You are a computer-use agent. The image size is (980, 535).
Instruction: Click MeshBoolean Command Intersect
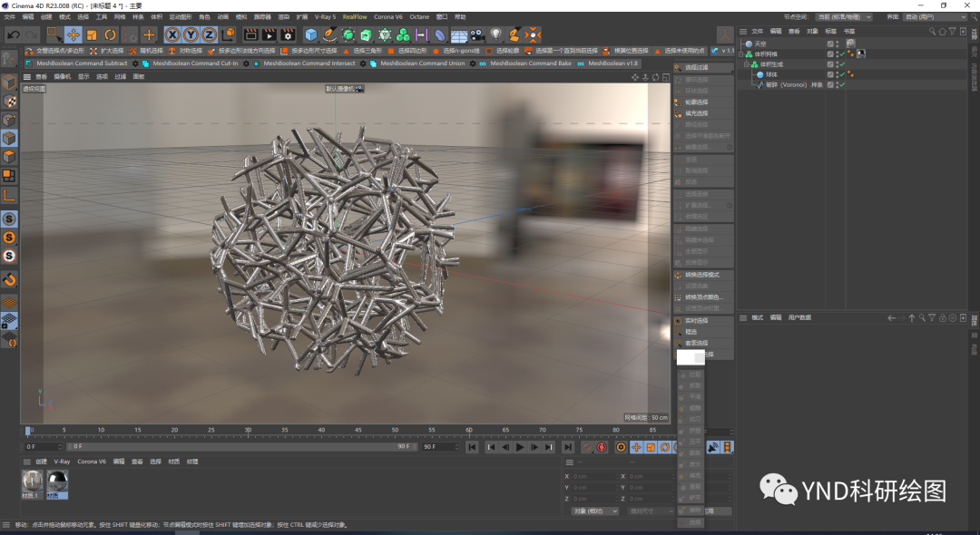click(x=304, y=63)
